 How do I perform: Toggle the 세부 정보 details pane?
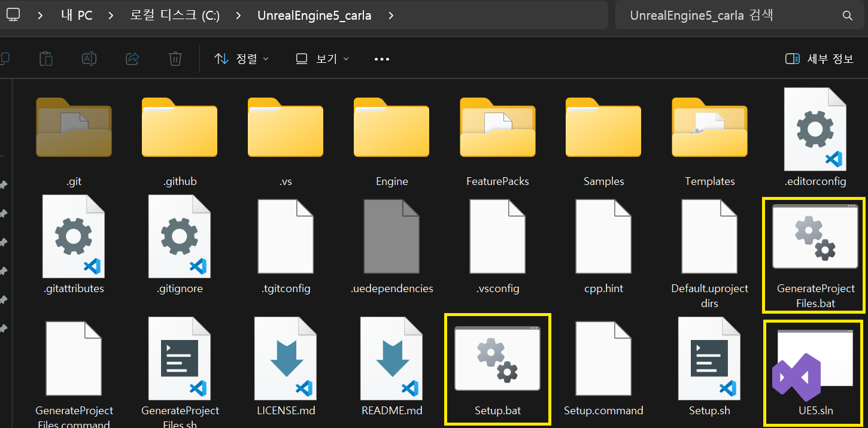point(819,59)
